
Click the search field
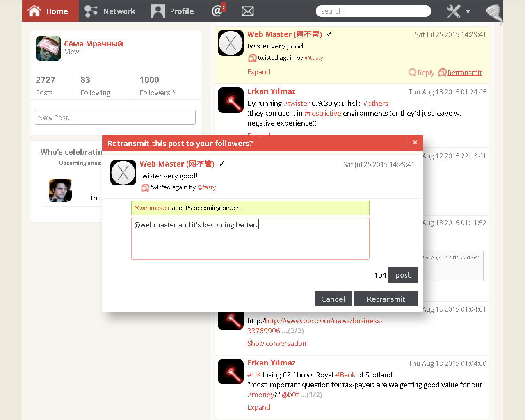[373, 11]
